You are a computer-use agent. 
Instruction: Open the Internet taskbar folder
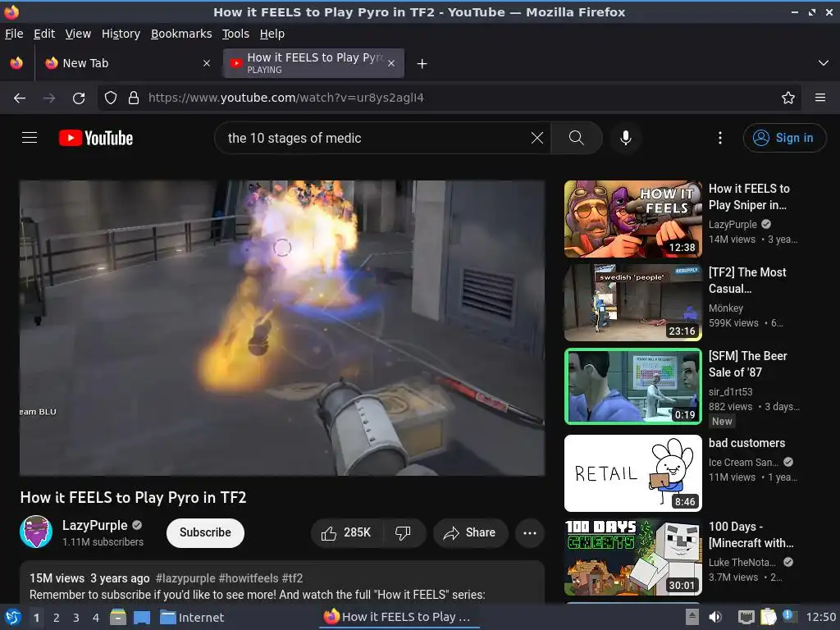(x=192, y=618)
